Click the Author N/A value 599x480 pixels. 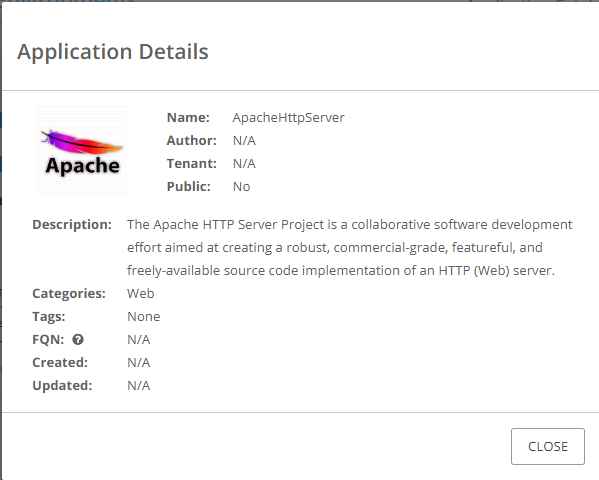pos(244,140)
